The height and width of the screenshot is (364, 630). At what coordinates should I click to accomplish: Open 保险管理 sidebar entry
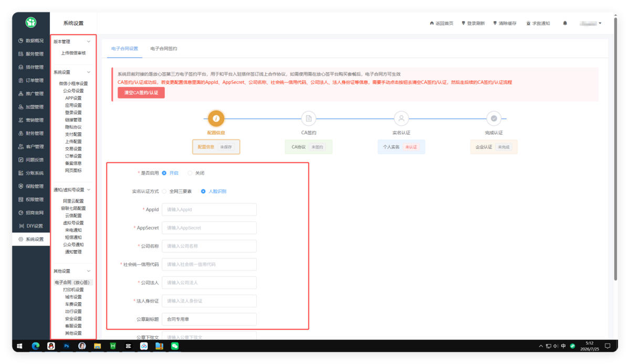[31, 186]
